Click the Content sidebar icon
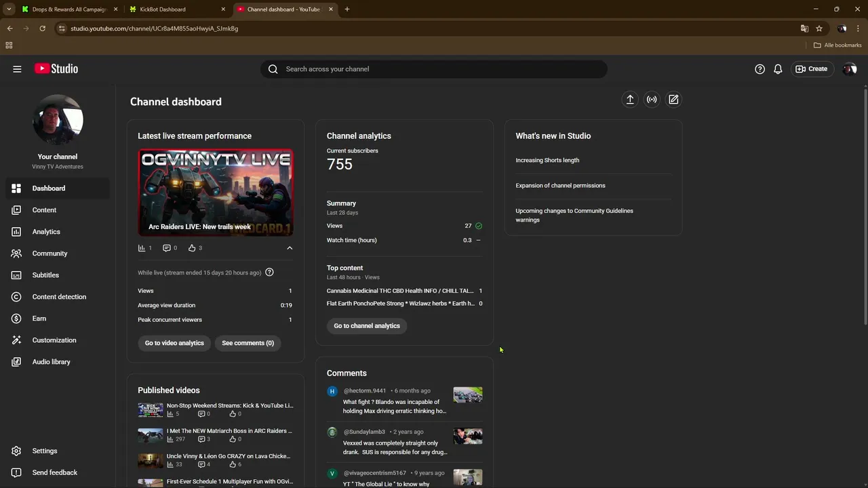 coord(16,209)
